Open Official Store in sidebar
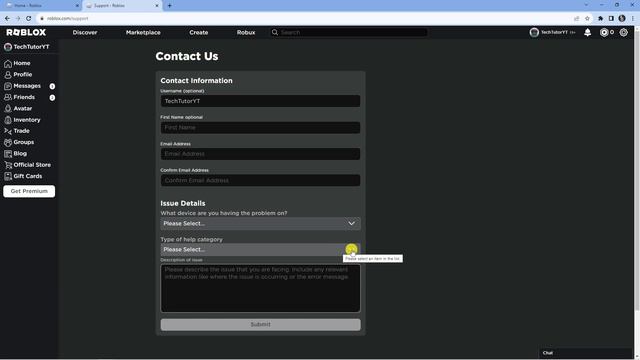 (32, 165)
